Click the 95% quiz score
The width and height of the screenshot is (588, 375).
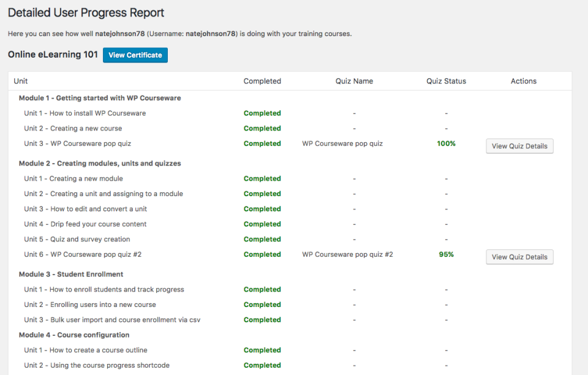coord(446,254)
